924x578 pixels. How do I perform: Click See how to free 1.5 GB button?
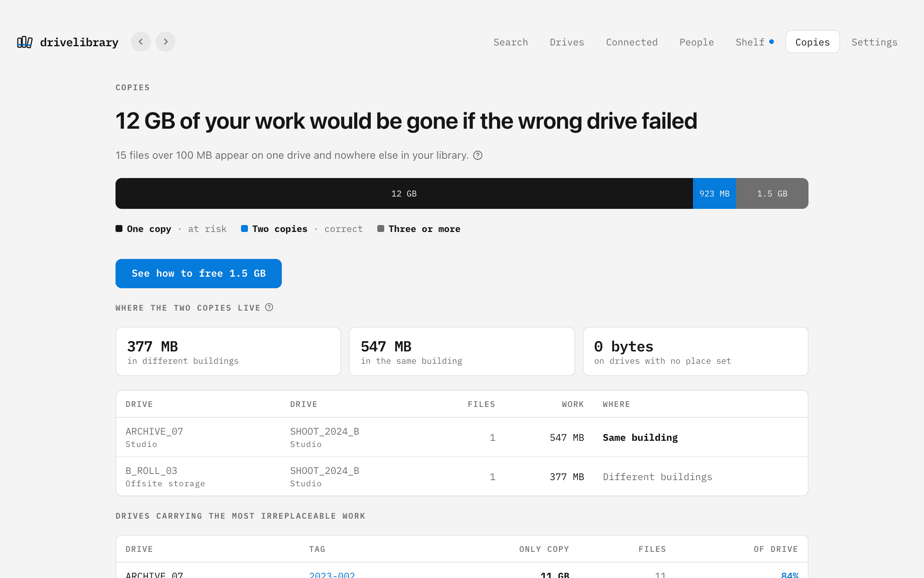click(199, 274)
